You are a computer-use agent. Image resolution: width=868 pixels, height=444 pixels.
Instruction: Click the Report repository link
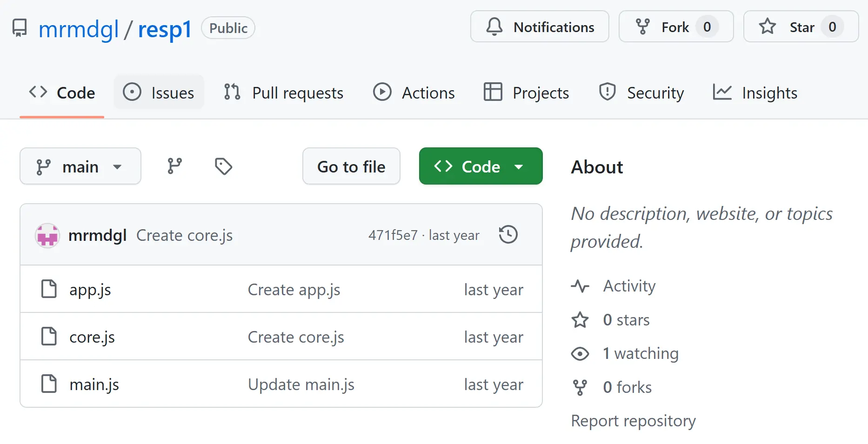point(633,421)
